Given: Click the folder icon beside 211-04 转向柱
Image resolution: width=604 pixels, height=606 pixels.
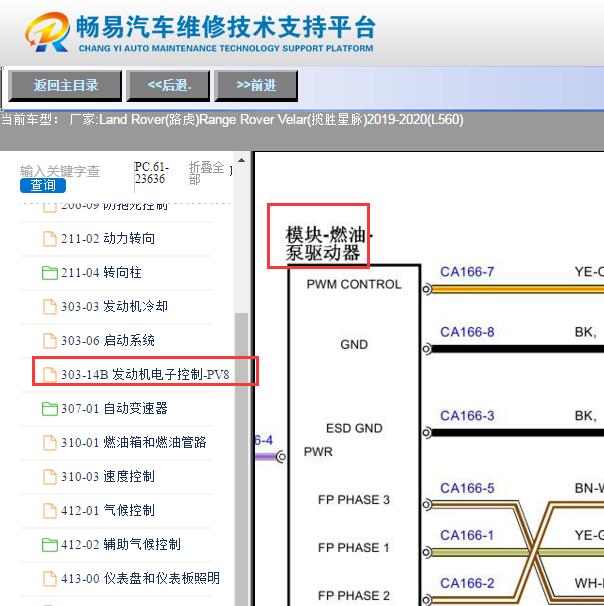Looking at the screenshot, I should point(49,273).
